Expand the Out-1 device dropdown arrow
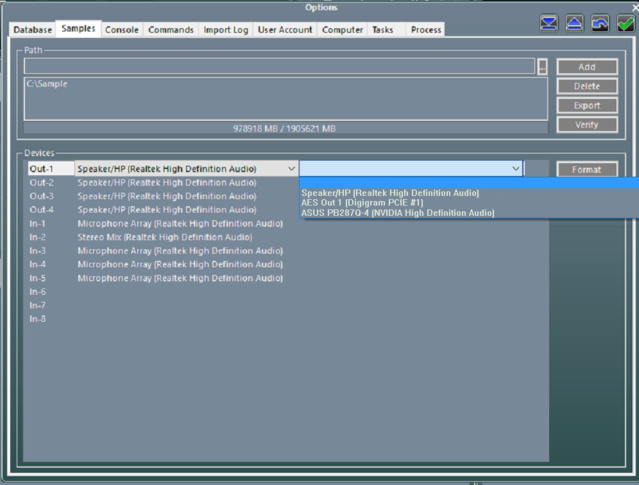 coord(291,169)
